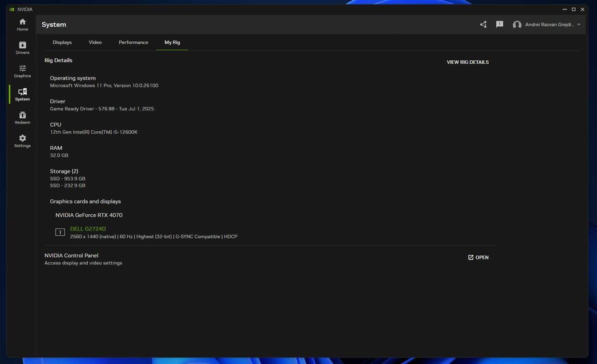Open the Home section in sidebar

point(22,24)
